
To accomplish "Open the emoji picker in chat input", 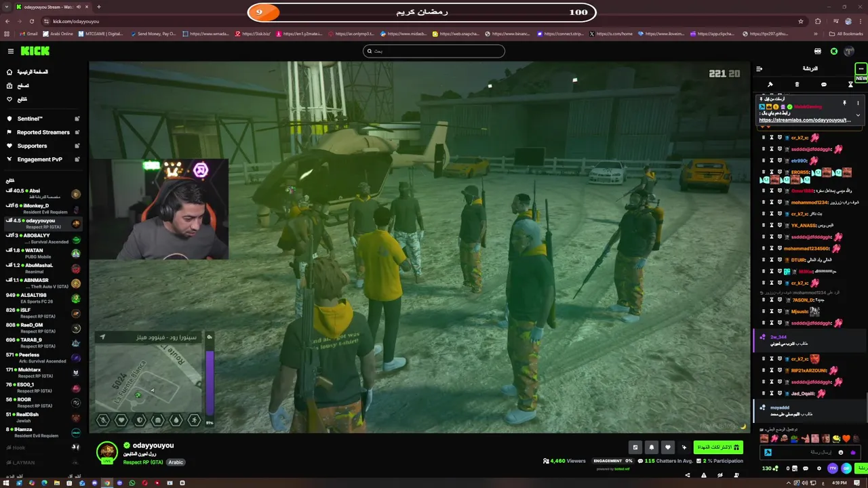I will (x=841, y=452).
